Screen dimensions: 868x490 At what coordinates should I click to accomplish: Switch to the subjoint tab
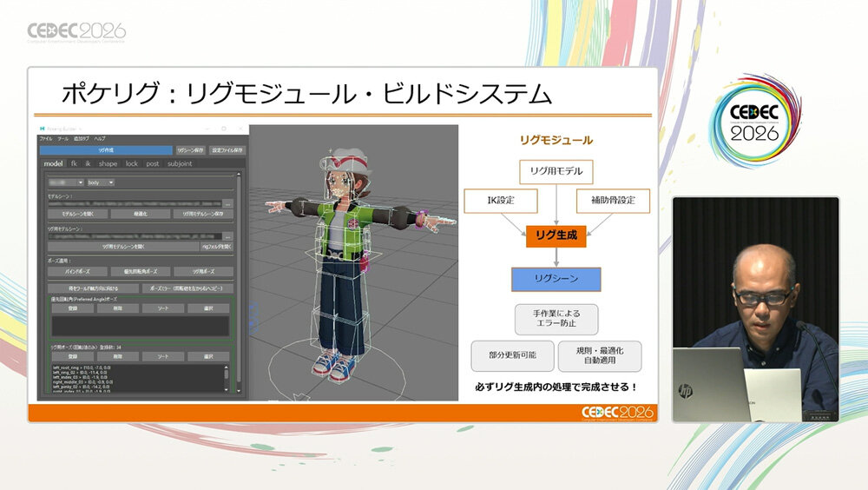pos(180,163)
